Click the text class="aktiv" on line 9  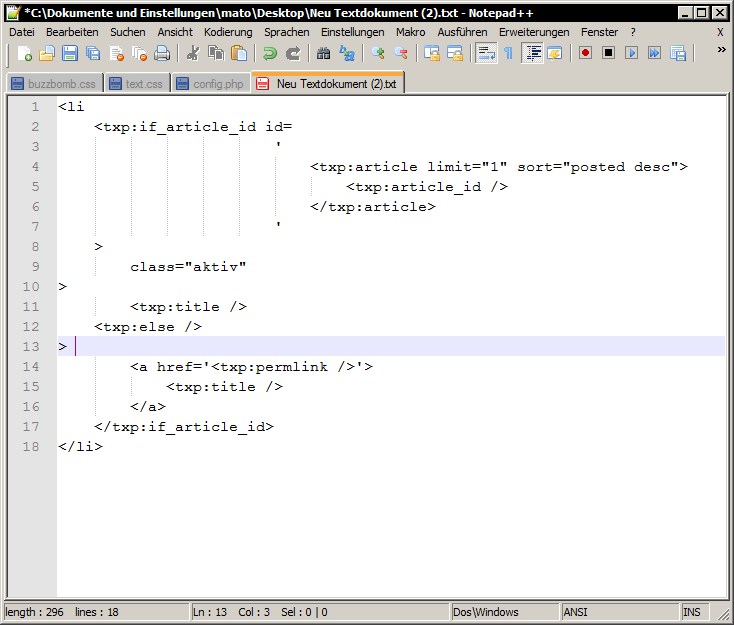coord(188,267)
